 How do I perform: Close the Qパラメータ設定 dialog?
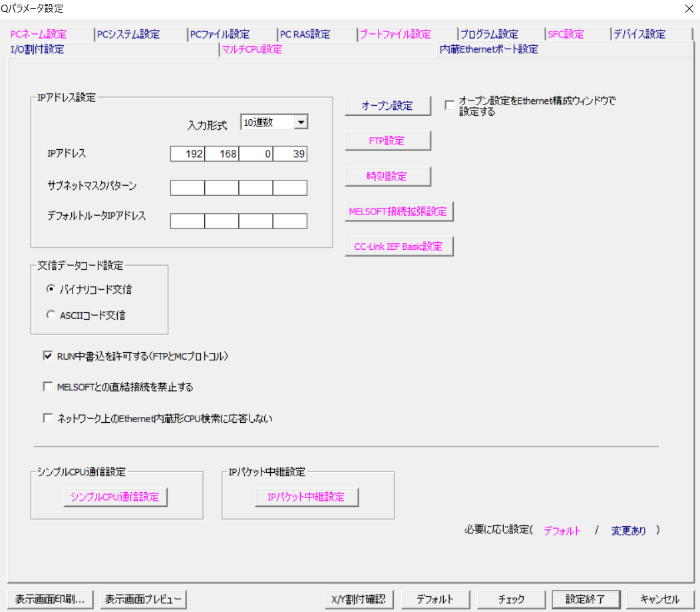pos(689,9)
